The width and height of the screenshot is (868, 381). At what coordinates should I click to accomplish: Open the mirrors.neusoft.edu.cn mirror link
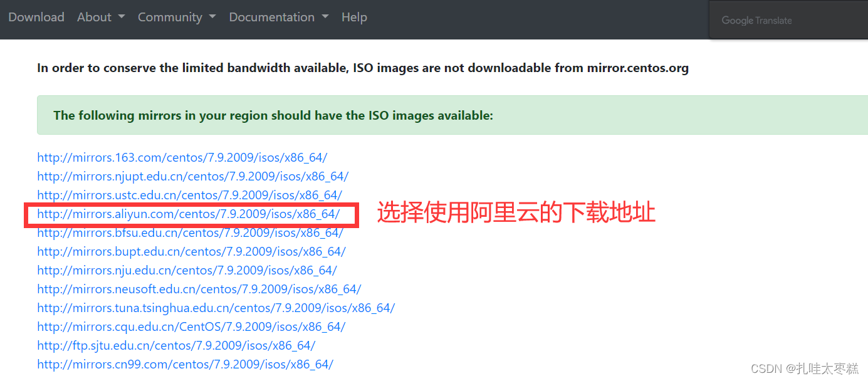[199, 289]
